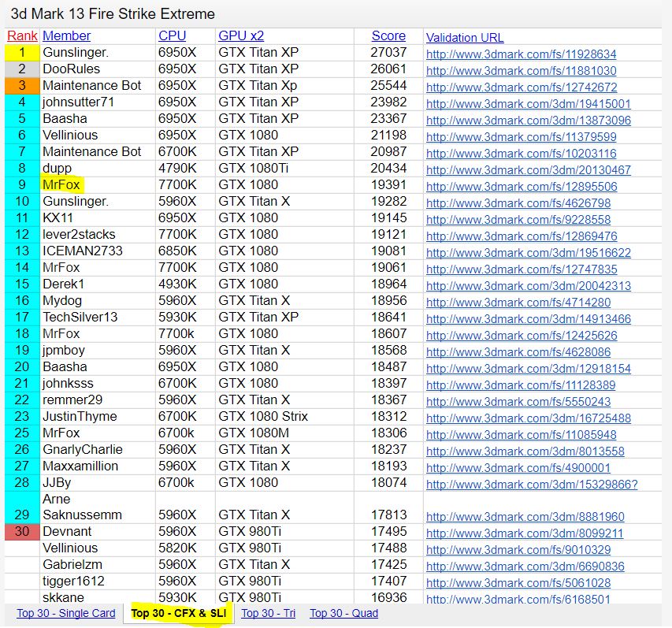Image resolution: width=672 pixels, height=628 pixels.
Task: Open validation link ending in 3dm/6690836
Action: coord(525,567)
